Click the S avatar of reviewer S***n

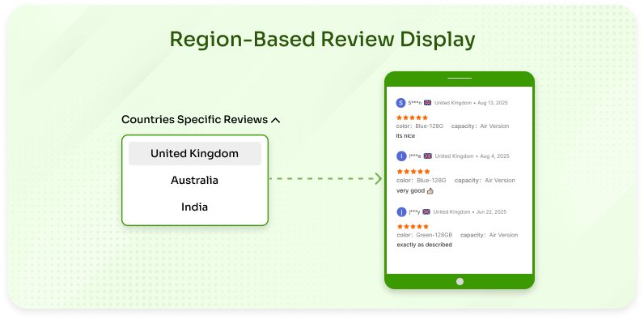pos(400,103)
